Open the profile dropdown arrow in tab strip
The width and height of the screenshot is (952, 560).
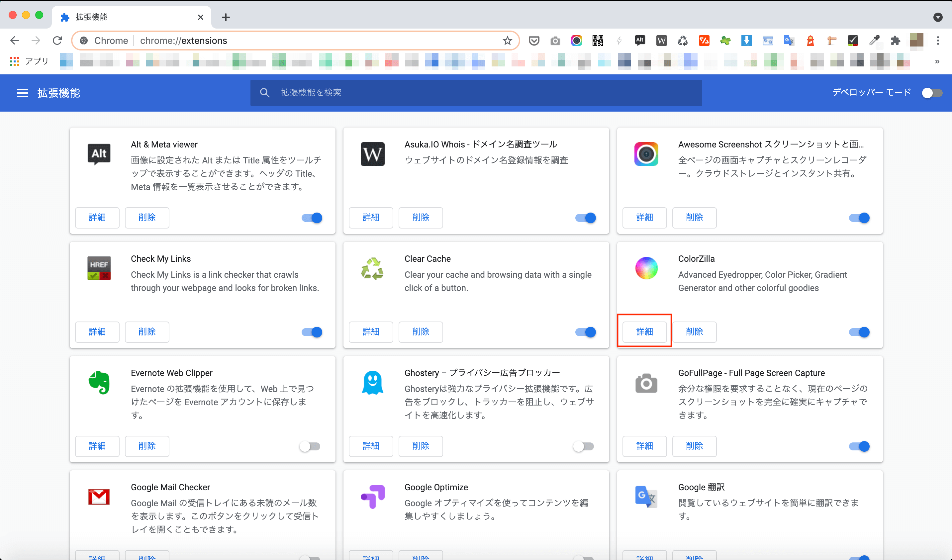[938, 17]
